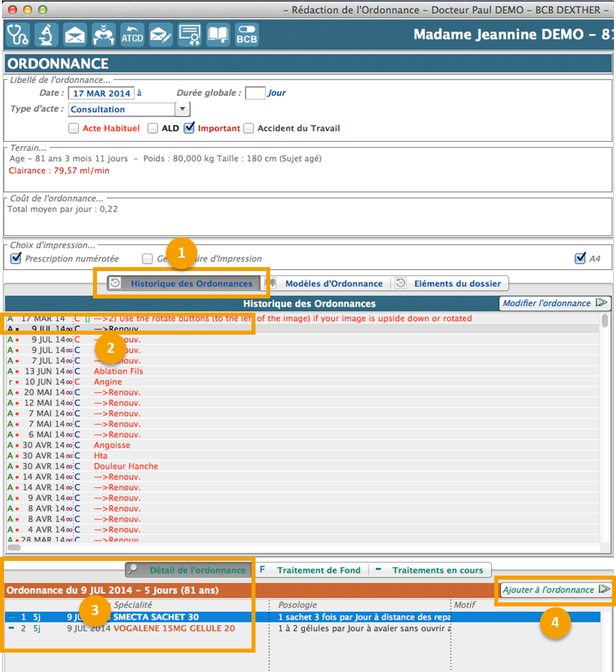Image resolution: width=616 pixels, height=672 pixels.
Task: Switch to Modèles d'Ordonnance tab
Action: 333,283
